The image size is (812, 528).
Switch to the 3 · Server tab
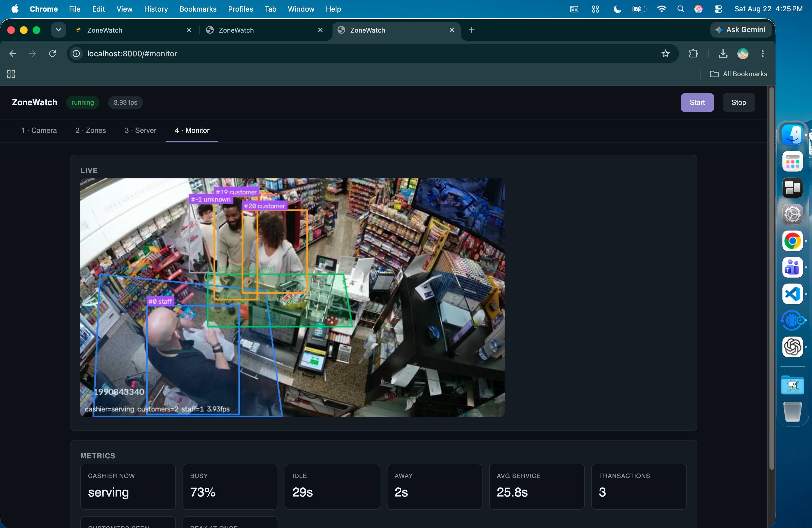click(140, 130)
